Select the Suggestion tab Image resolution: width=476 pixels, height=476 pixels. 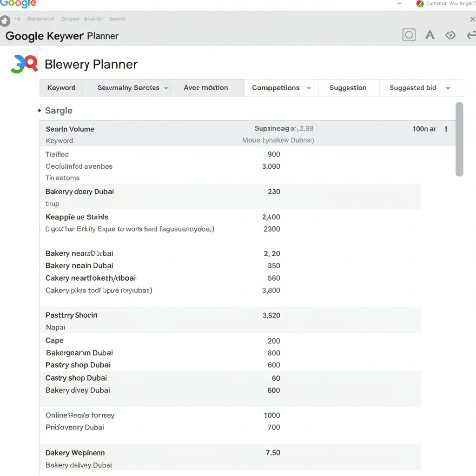348,88
